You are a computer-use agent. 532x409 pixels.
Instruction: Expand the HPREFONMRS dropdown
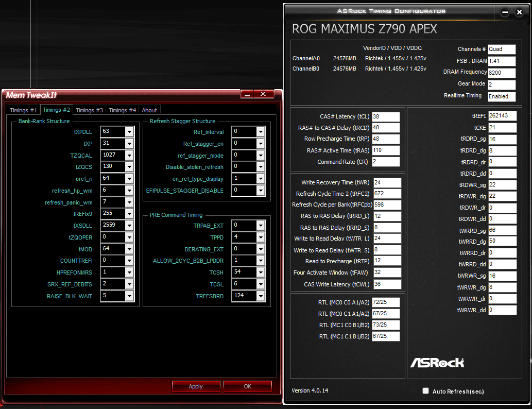pyautogui.click(x=129, y=272)
